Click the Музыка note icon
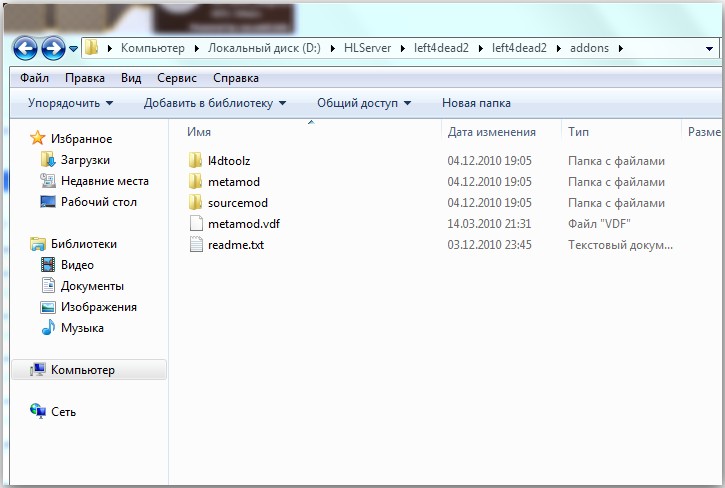This screenshot has height=488, width=725. (48, 327)
